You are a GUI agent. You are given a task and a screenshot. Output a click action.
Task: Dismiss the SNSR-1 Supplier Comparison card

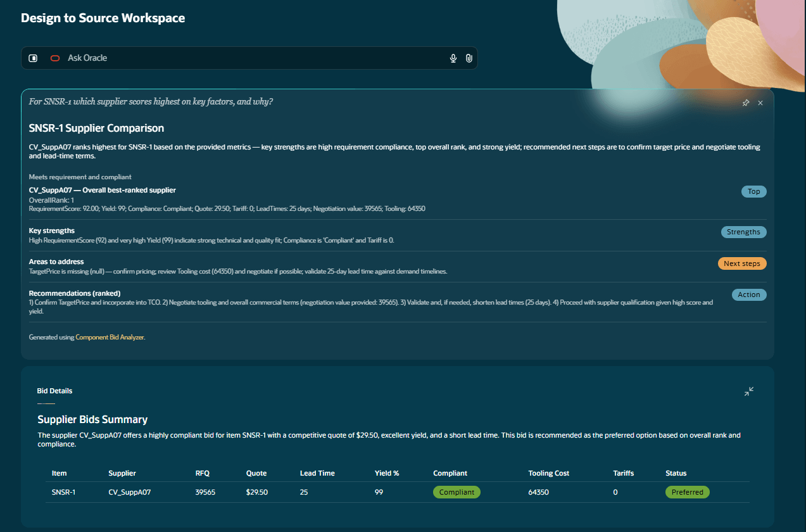tap(760, 103)
